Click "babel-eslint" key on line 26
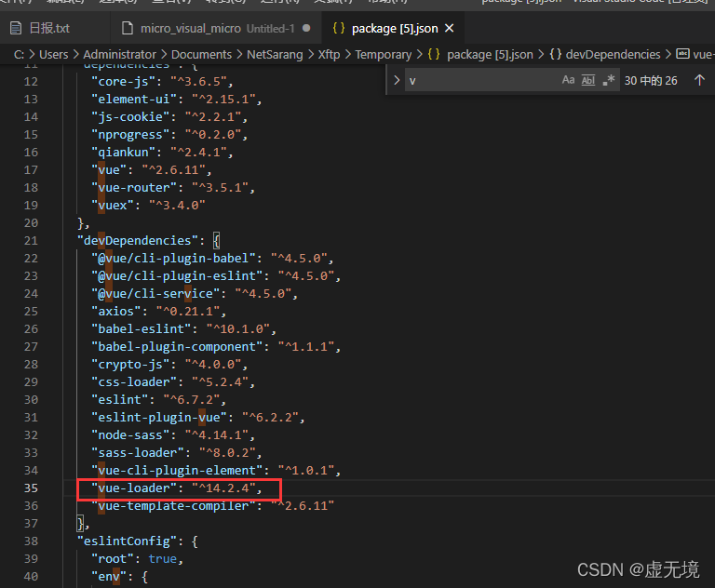The width and height of the screenshot is (715, 588). point(144,329)
